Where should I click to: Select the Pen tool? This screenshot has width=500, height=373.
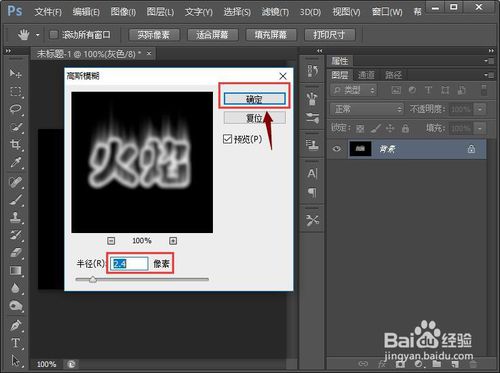[15, 325]
